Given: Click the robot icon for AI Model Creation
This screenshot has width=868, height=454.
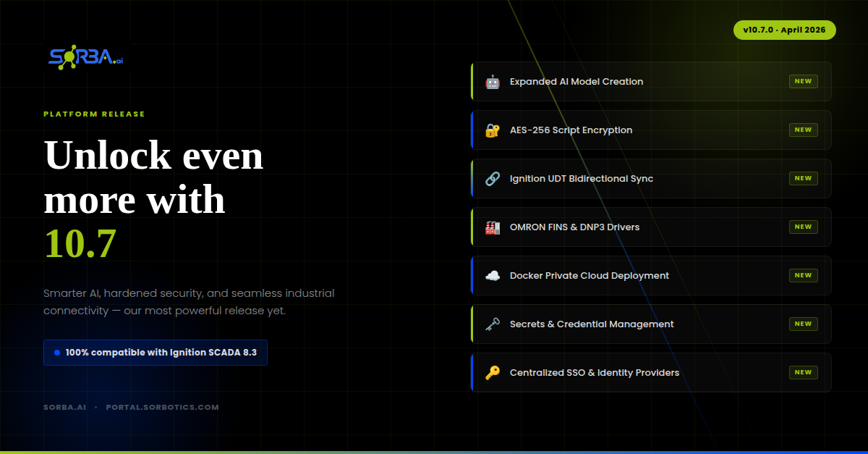Looking at the screenshot, I should point(493,82).
